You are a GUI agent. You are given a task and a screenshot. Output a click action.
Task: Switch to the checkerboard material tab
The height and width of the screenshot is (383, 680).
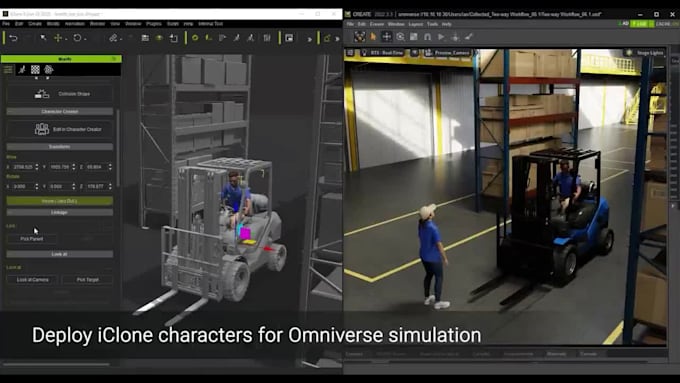click(35, 69)
